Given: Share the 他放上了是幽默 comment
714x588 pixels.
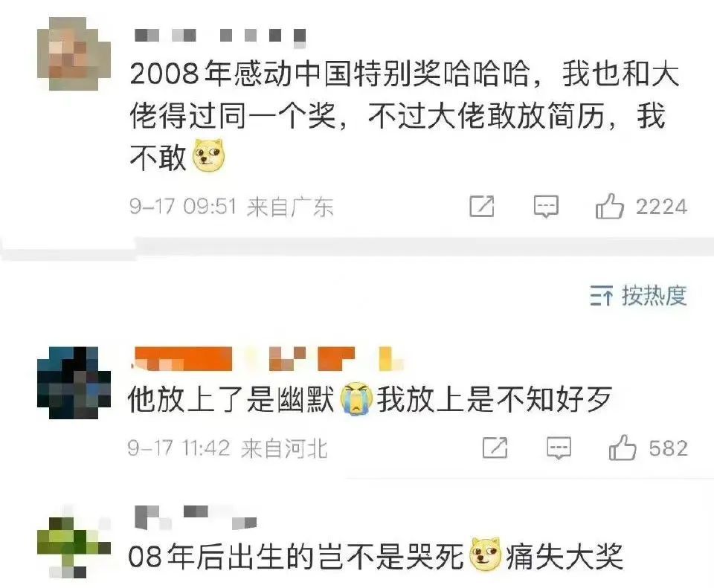Looking at the screenshot, I should coord(495,448).
